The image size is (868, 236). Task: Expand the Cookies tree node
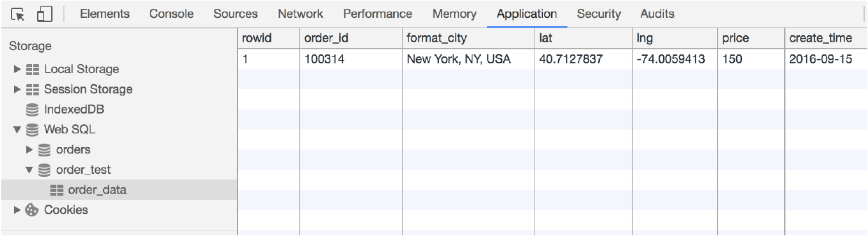[17, 210]
